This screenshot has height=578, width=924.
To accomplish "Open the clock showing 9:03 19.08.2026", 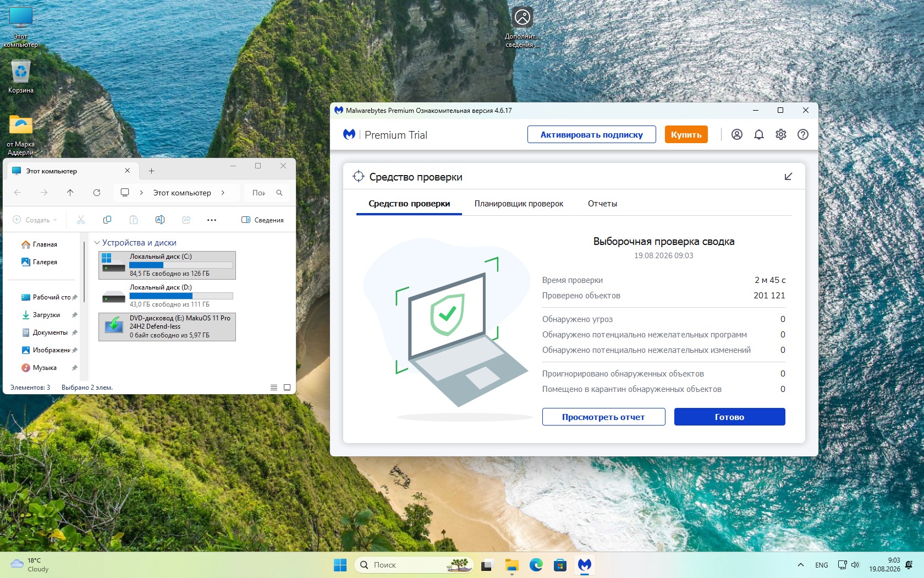I will pyautogui.click(x=884, y=565).
